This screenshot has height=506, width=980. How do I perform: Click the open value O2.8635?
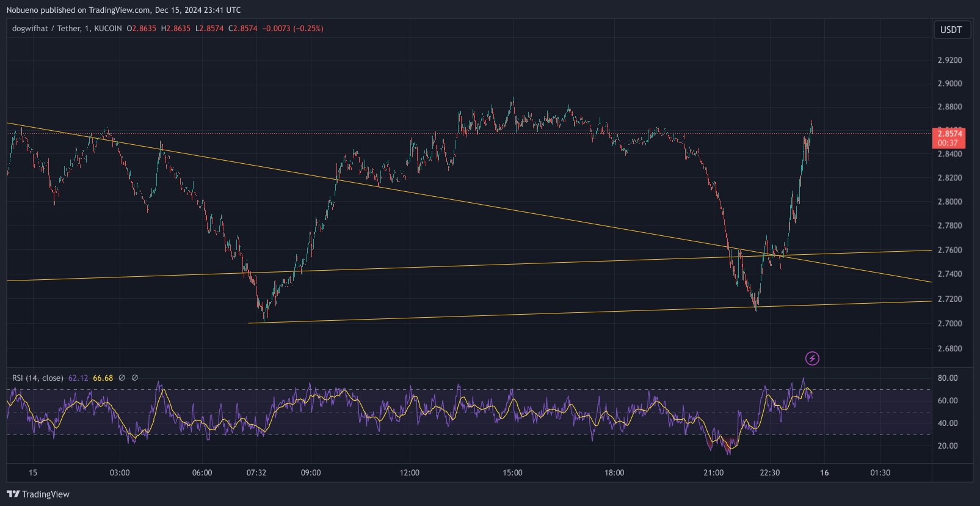(x=142, y=28)
